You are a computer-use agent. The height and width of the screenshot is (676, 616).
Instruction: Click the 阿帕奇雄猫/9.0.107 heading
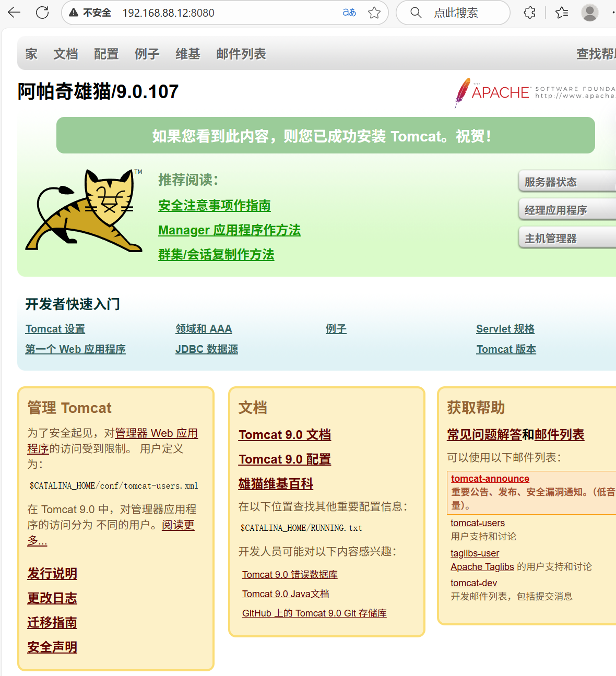coord(98,92)
